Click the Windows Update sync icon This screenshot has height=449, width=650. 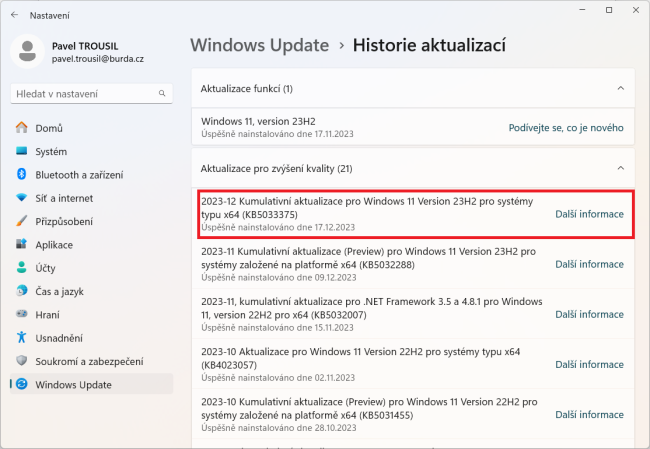pos(22,384)
